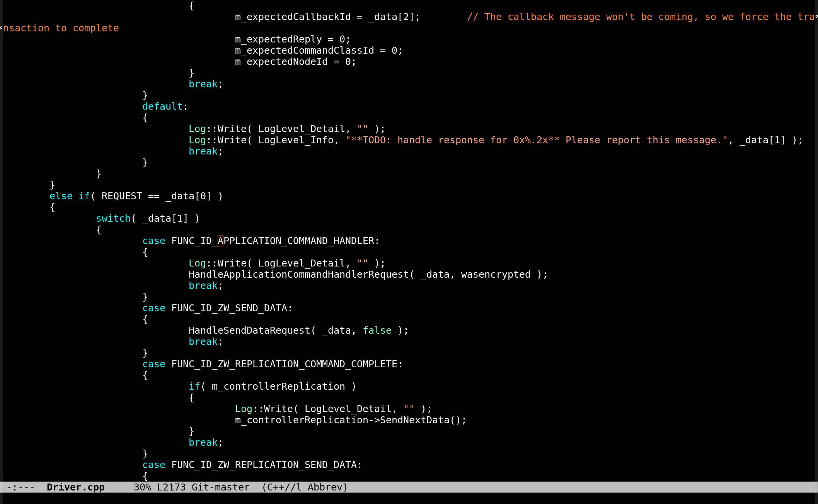Click the Driver.cpp buffer name in mode line
This screenshot has height=504, width=818.
click(75, 487)
